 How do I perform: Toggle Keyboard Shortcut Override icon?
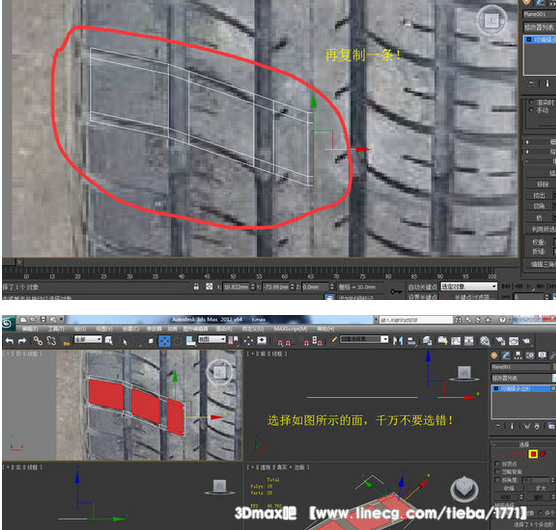click(262, 341)
